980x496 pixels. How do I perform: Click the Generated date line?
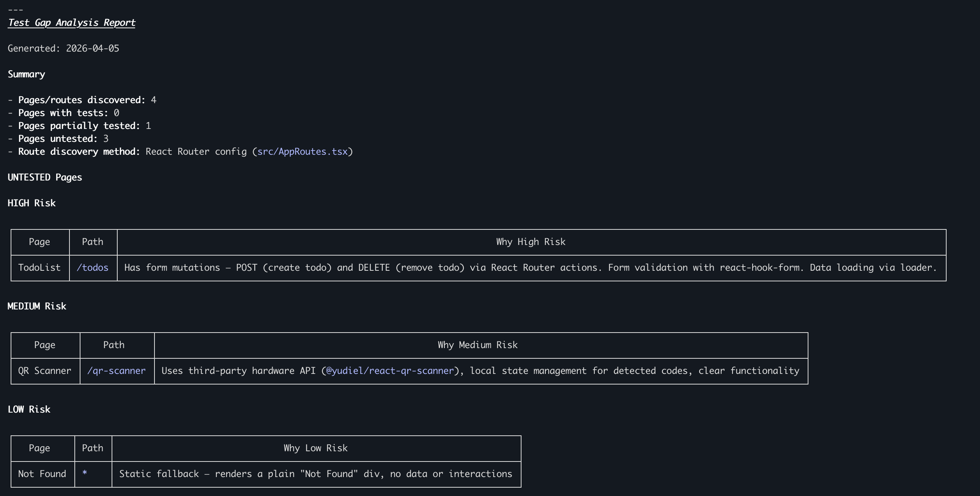63,49
